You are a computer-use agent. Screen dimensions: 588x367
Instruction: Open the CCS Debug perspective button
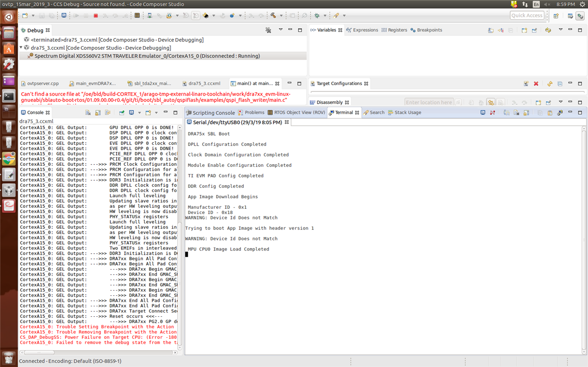point(580,16)
